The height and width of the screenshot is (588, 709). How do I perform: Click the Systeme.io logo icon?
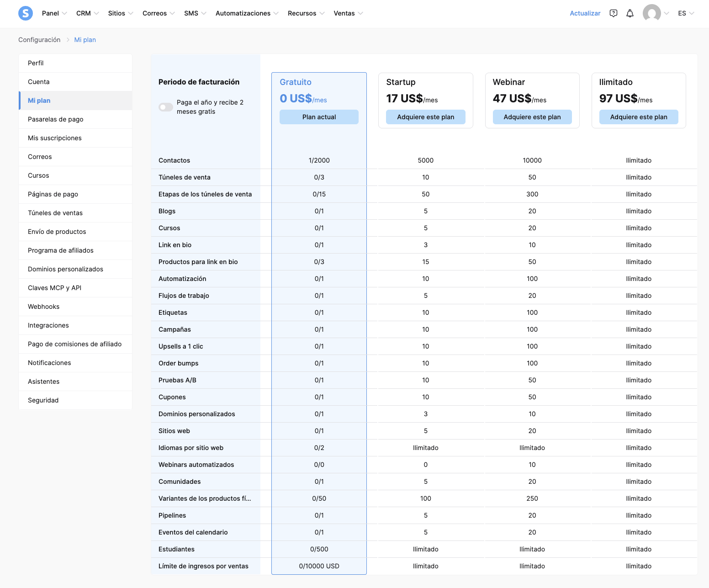pyautogui.click(x=26, y=13)
